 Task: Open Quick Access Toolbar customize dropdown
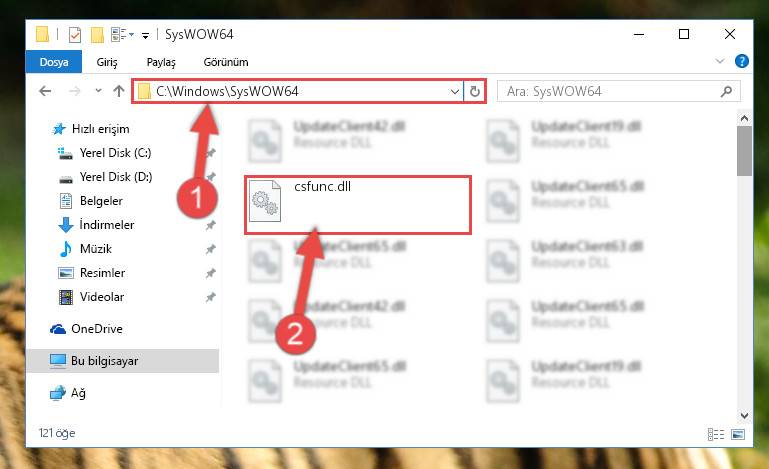[145, 35]
